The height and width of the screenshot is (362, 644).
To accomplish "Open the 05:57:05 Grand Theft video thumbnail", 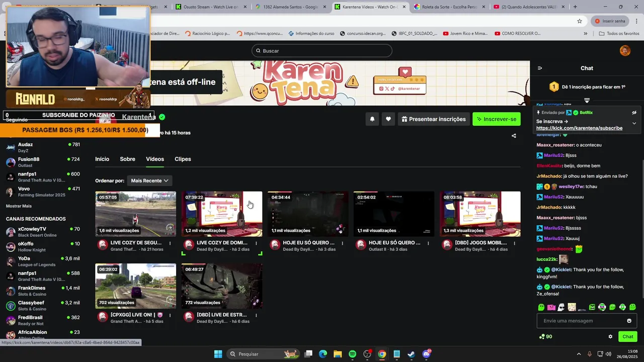I will point(136,214).
